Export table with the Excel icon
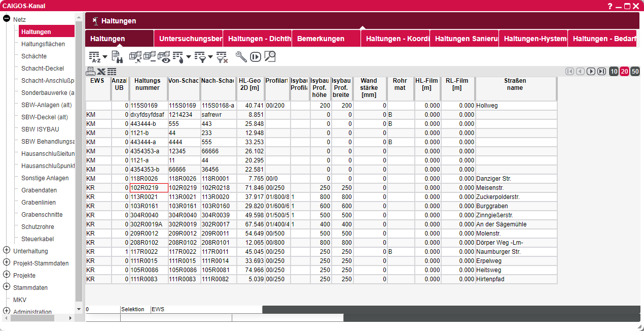Image resolution: width=644 pixels, height=331 pixels. [101, 72]
